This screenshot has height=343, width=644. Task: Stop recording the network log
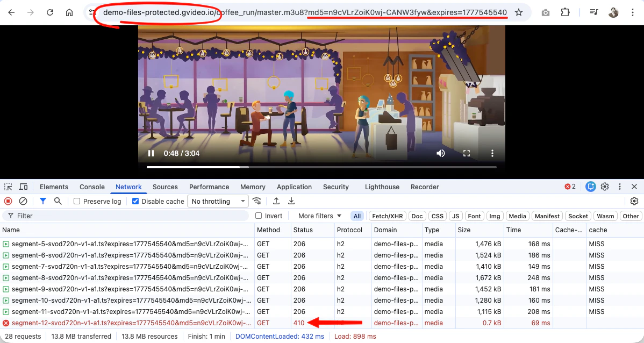[x=8, y=201]
